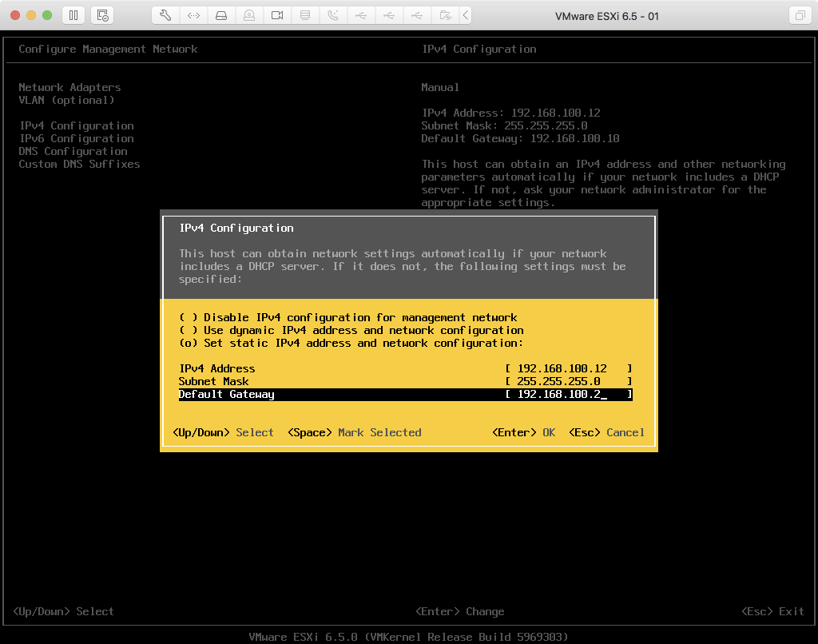Click the window mode button at top right
Viewport: 818px width, 644px height.
point(799,15)
